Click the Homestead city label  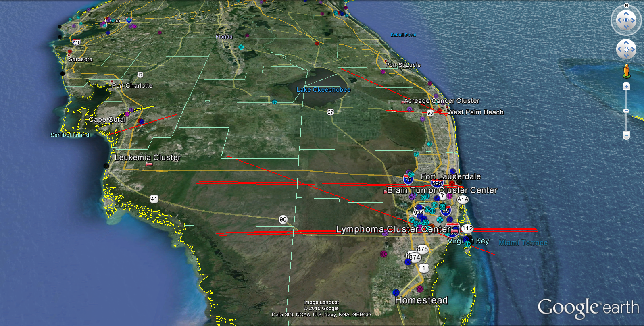pyautogui.click(x=421, y=300)
